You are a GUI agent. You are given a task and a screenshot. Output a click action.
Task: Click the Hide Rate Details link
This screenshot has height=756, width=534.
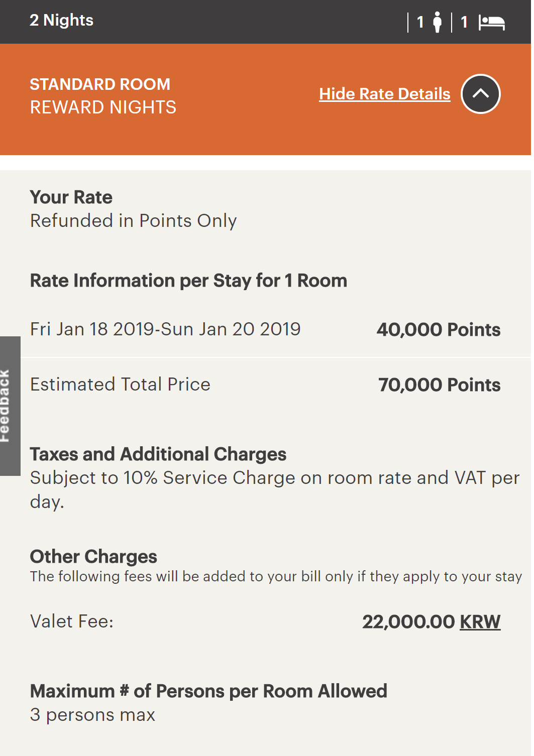[x=385, y=94]
